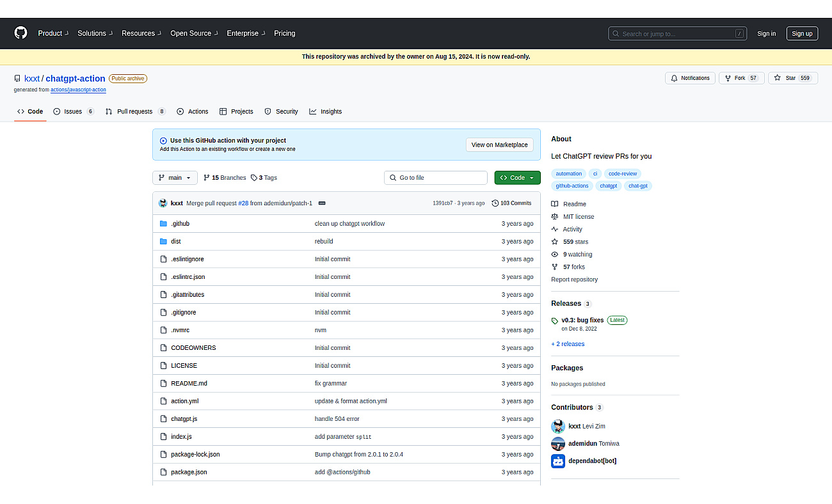Open the .github folder icon
Viewport: 832px width, 504px height.
[x=163, y=224]
